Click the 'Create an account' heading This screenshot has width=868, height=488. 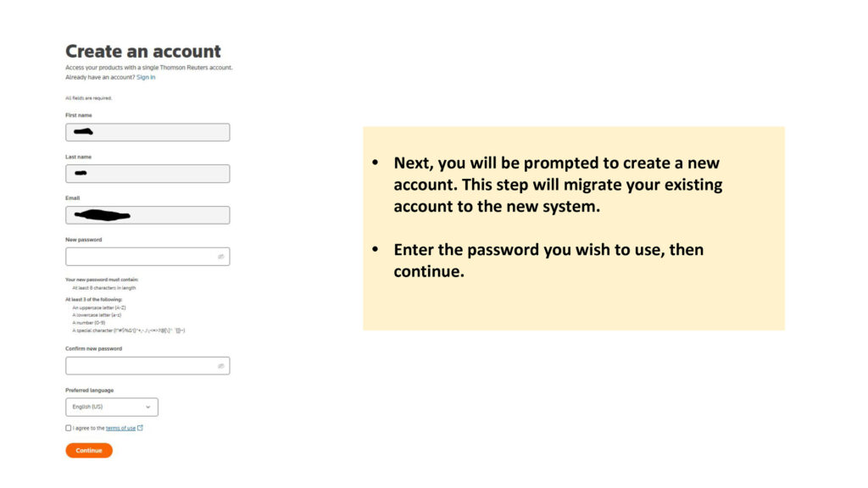143,52
